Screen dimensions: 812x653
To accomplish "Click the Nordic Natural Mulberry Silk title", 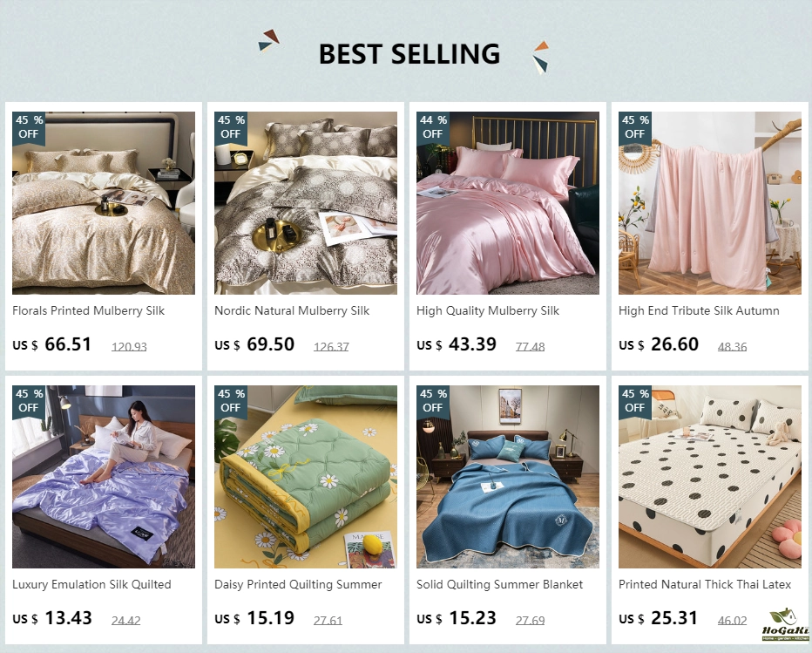I will tap(292, 311).
